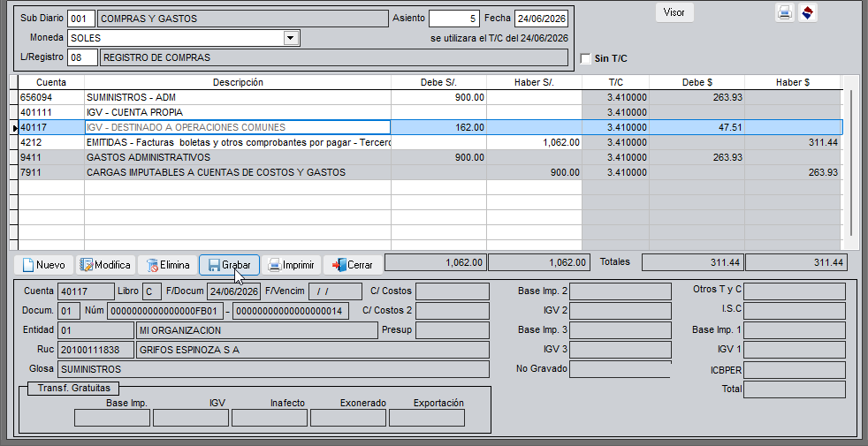Select row 4212 EMITIDAS Facturas boletas
Viewport: 868px width, 446px height.
[x=430, y=142]
